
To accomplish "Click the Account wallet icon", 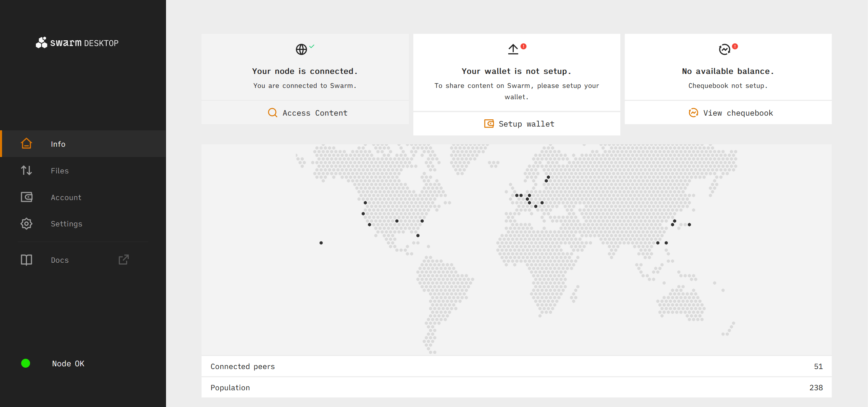I will pos(26,197).
